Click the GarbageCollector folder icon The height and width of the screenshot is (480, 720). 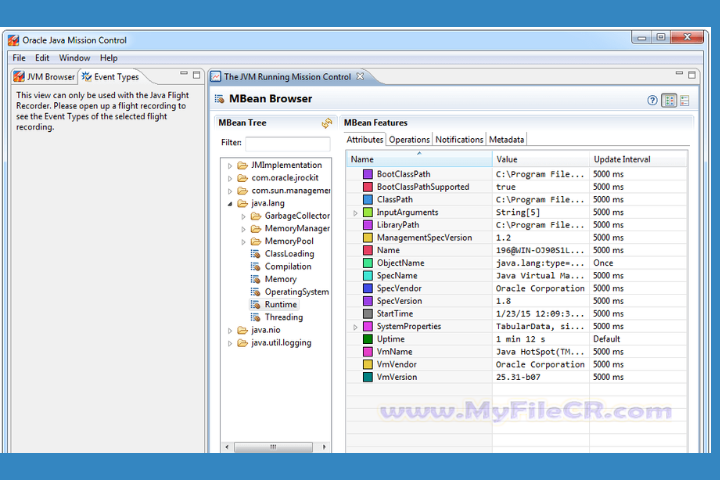point(256,215)
